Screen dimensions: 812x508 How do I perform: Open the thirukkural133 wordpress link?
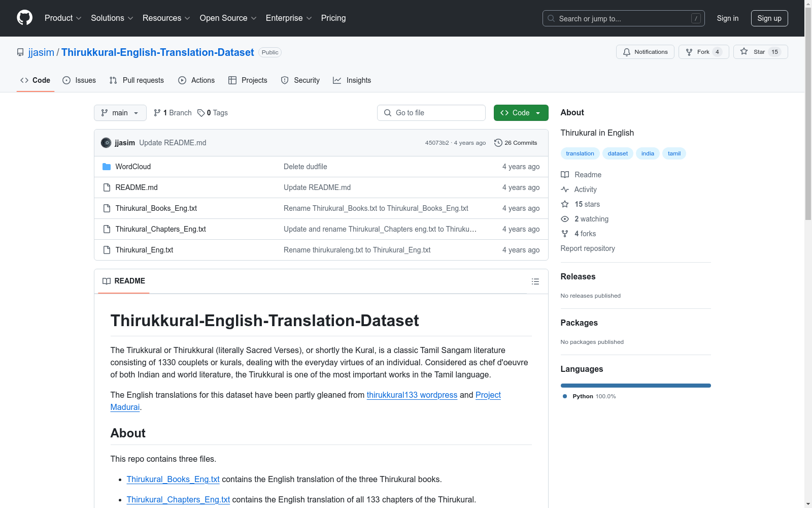412,395
